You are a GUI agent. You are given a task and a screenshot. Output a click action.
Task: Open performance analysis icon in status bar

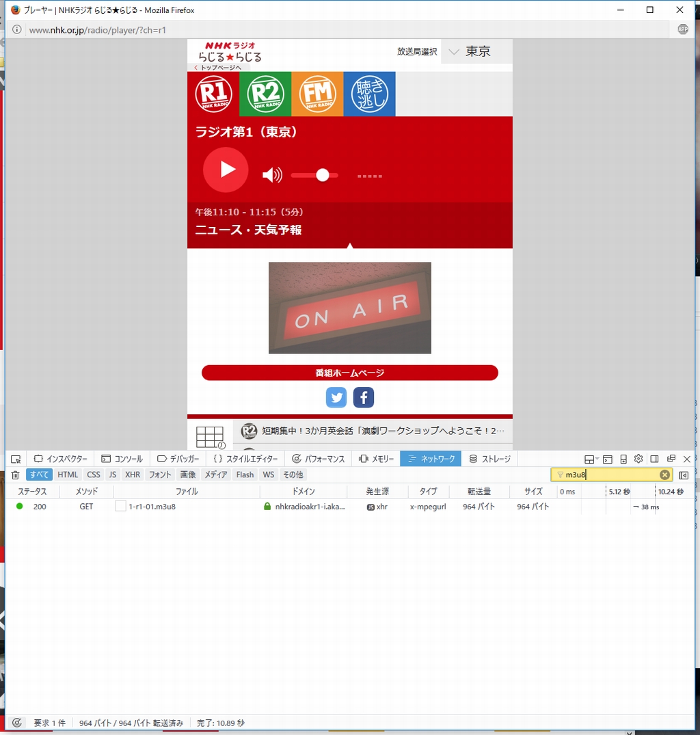17,723
